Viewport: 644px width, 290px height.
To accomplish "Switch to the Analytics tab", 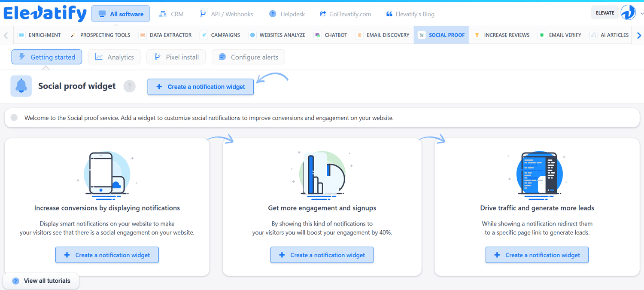I will click(114, 57).
